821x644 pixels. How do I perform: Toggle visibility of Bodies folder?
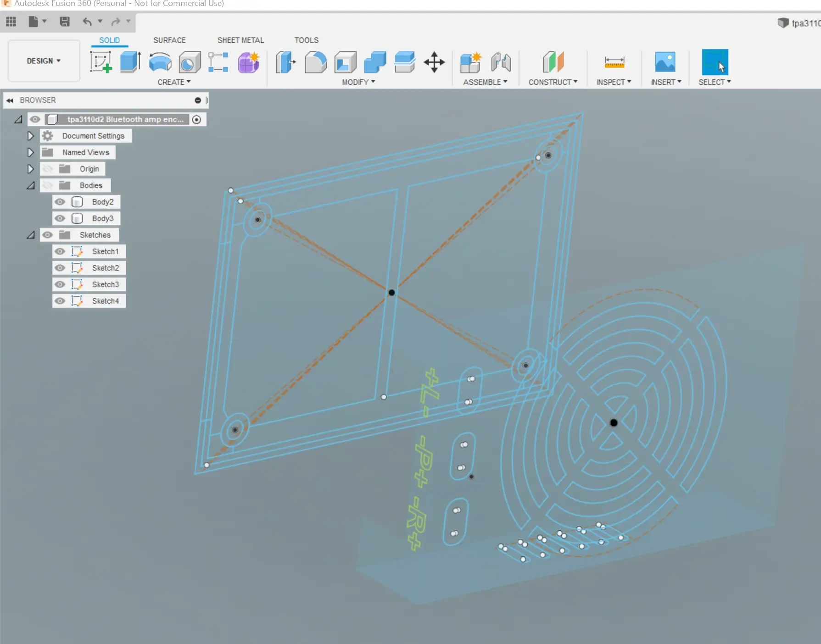(47, 185)
